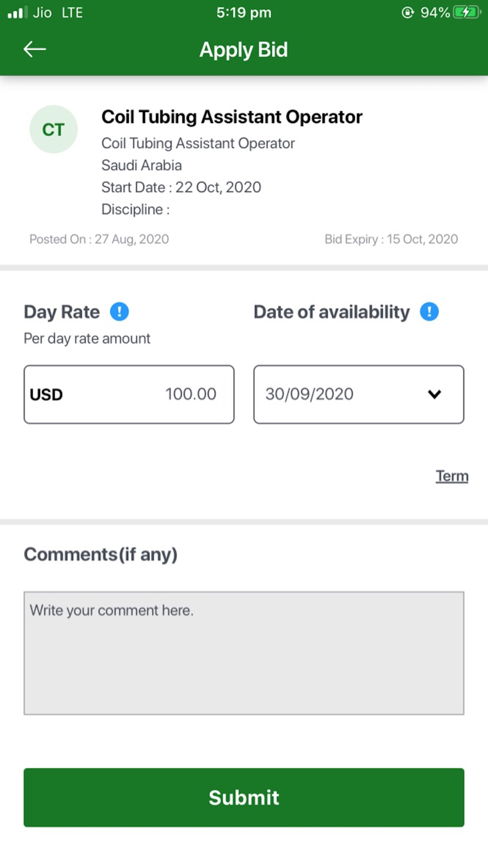Tap the Date of availability info icon

pyautogui.click(x=429, y=311)
